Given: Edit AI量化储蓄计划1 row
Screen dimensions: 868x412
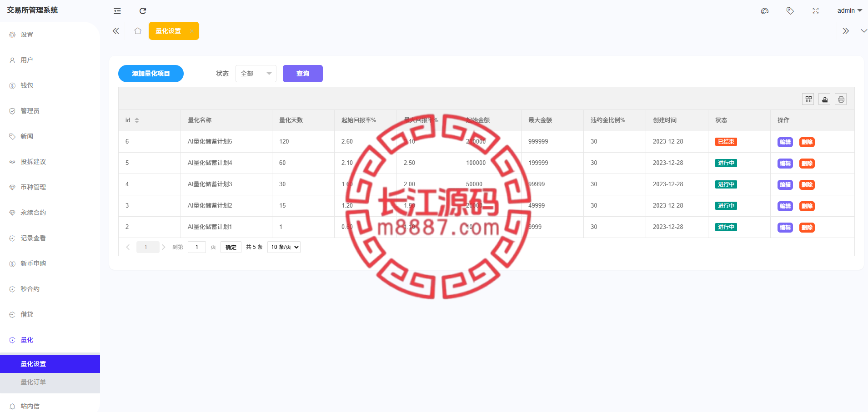Looking at the screenshot, I should coord(785,228).
